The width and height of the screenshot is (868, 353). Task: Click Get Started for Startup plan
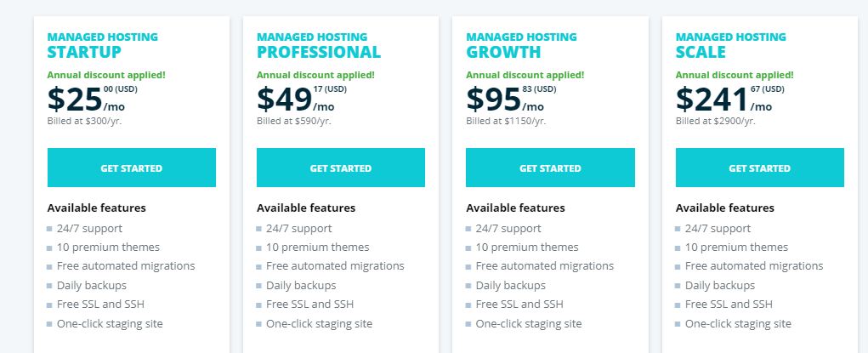pos(131,168)
